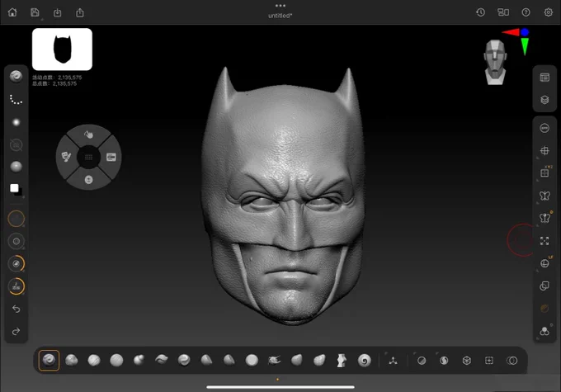Select the spiky snake-hook brush

click(274, 360)
